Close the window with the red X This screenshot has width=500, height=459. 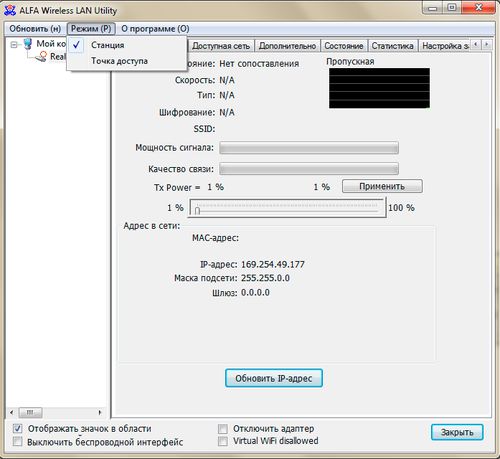click(x=479, y=8)
